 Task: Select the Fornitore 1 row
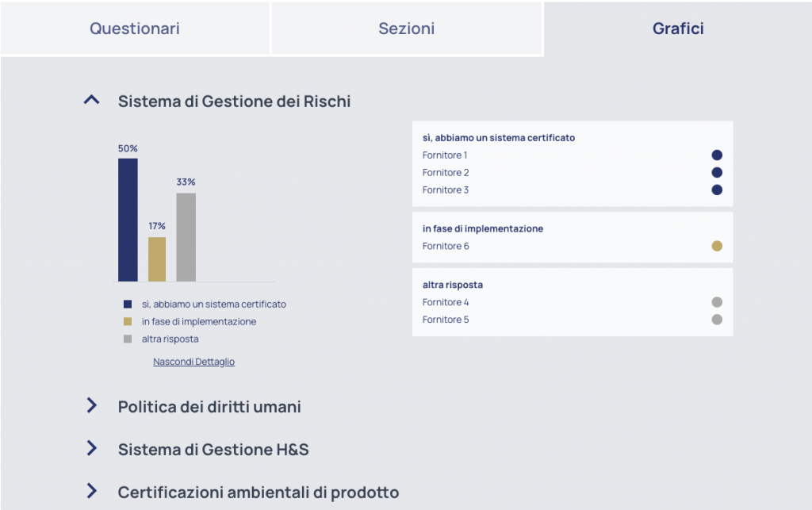coord(573,155)
